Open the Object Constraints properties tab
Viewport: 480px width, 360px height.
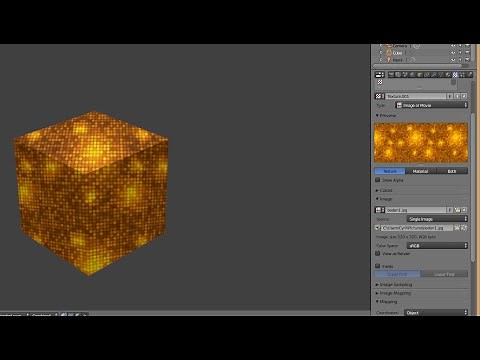(427, 75)
